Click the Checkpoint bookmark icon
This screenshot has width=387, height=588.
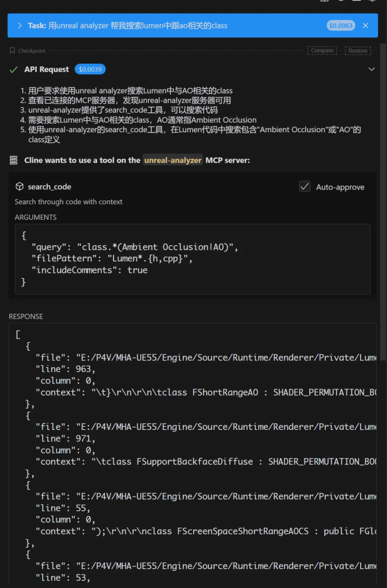pyautogui.click(x=12, y=50)
